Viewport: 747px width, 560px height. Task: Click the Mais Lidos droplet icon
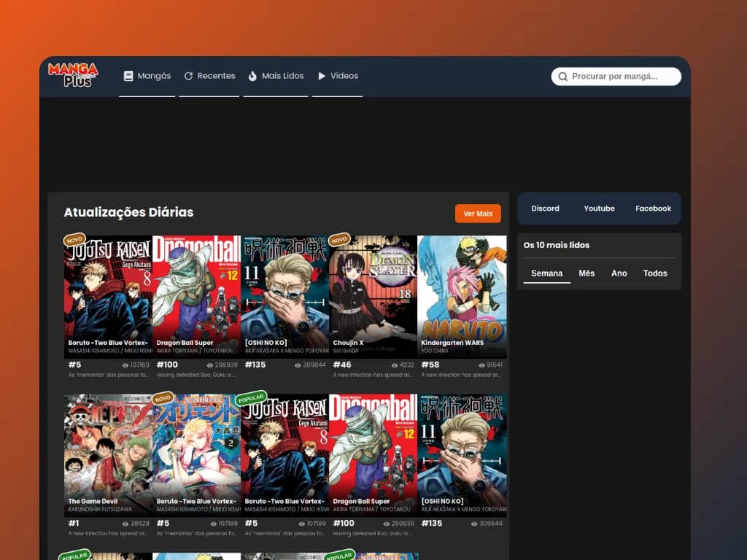pyautogui.click(x=251, y=75)
